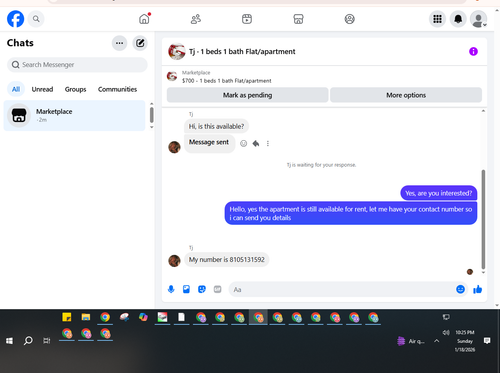Click the 'Yes, are you interested?' message bubble
500x373 pixels.
[439, 193]
